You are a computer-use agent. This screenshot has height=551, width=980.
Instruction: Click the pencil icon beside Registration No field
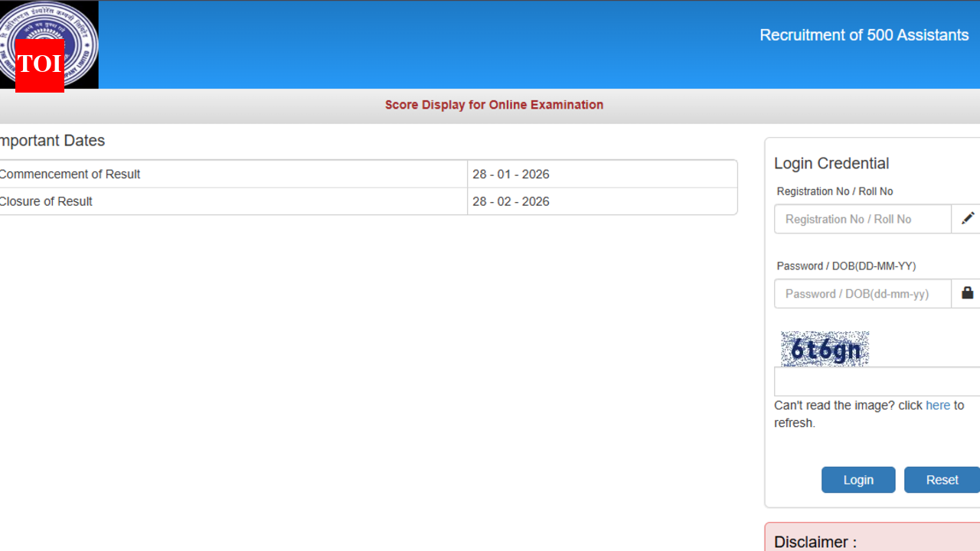[x=966, y=218]
